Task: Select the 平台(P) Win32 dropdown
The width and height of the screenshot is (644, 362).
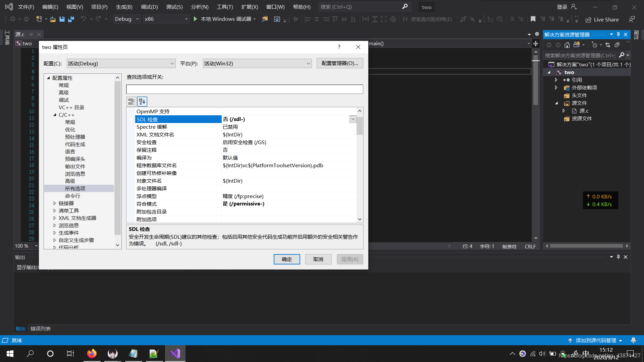Action: click(x=257, y=63)
